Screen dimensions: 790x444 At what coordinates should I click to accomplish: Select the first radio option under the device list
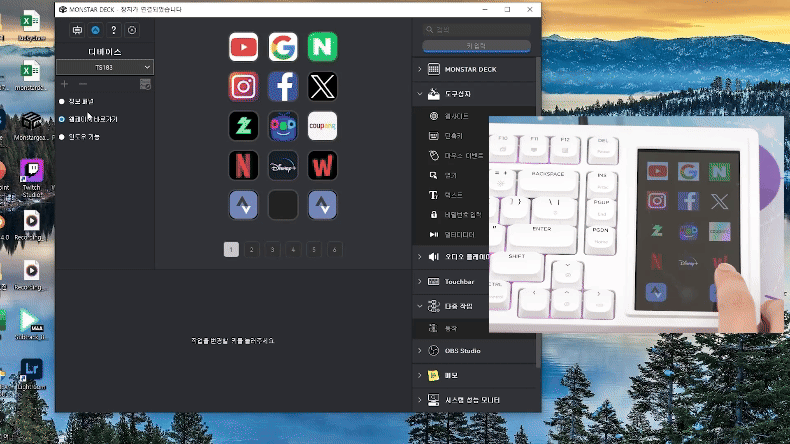click(x=62, y=102)
